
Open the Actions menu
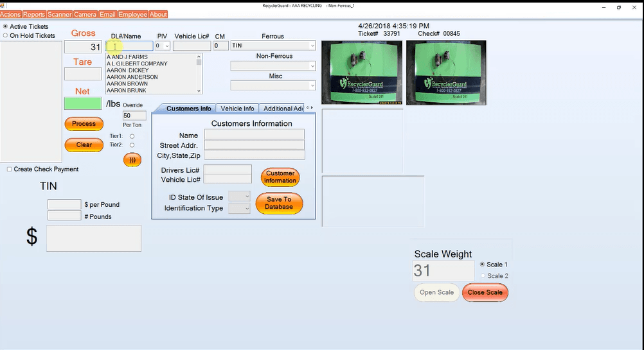(10, 14)
